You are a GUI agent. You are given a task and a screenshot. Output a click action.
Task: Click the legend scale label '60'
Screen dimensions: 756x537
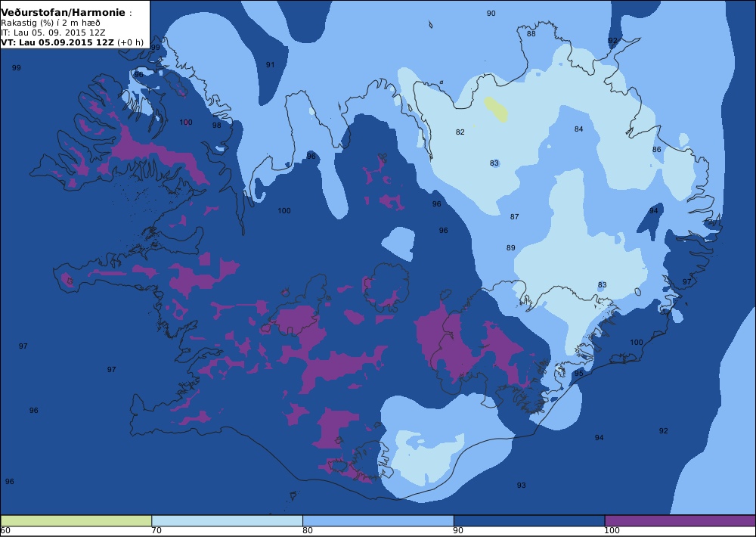[5, 531]
